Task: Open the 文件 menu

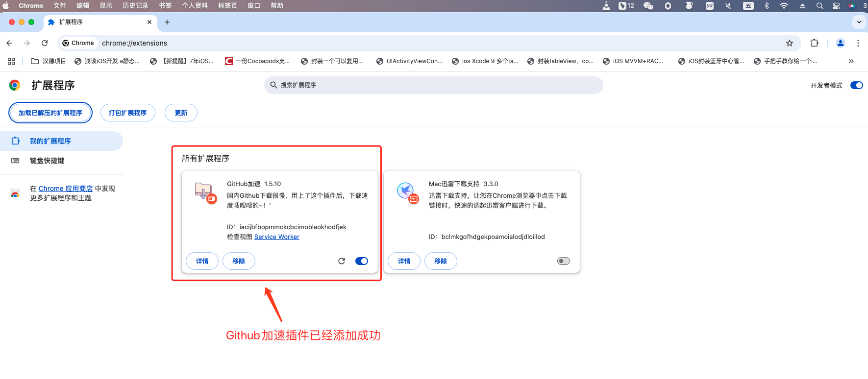Action: pos(60,6)
